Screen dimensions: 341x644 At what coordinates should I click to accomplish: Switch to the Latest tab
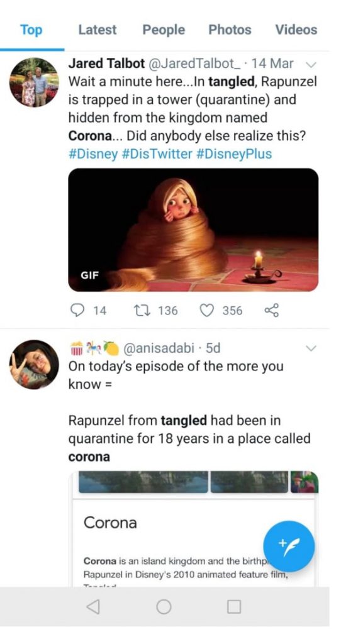(x=98, y=30)
